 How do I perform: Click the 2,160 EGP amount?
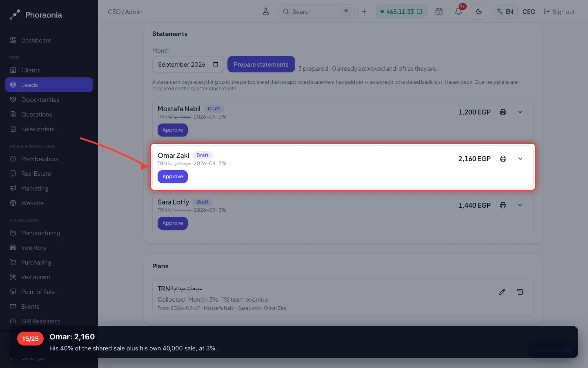click(x=474, y=159)
